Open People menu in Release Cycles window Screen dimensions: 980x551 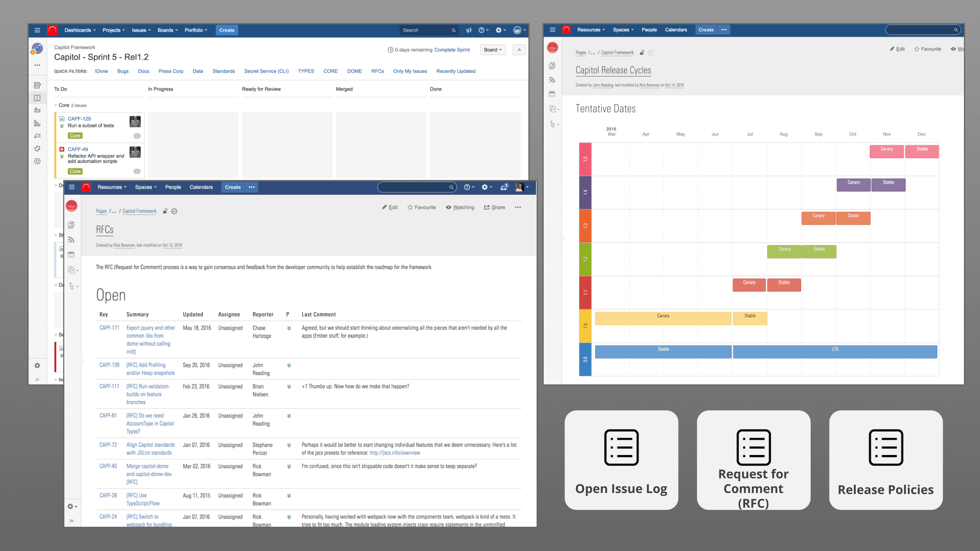click(x=649, y=30)
